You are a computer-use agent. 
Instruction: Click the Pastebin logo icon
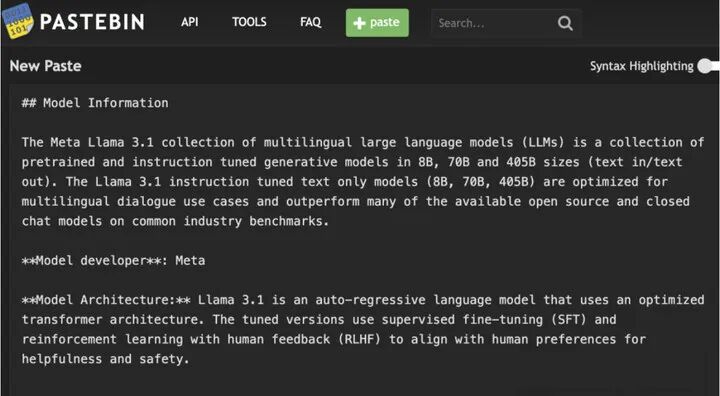pyautogui.click(x=18, y=21)
